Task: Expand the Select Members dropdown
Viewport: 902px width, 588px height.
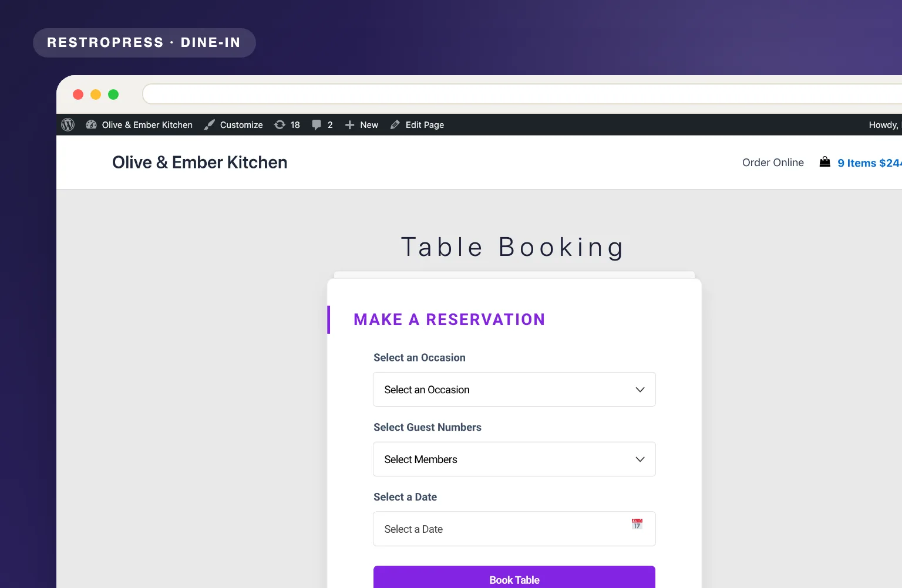Action: click(x=514, y=459)
